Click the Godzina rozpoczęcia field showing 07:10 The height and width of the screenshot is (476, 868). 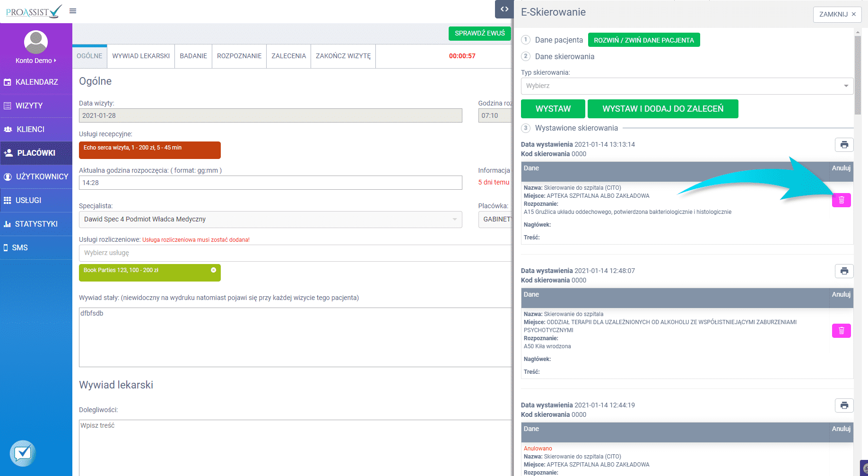pyautogui.click(x=495, y=115)
